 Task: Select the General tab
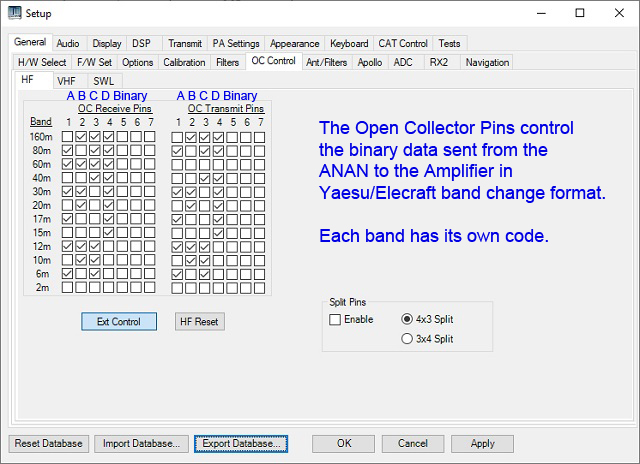coord(30,42)
